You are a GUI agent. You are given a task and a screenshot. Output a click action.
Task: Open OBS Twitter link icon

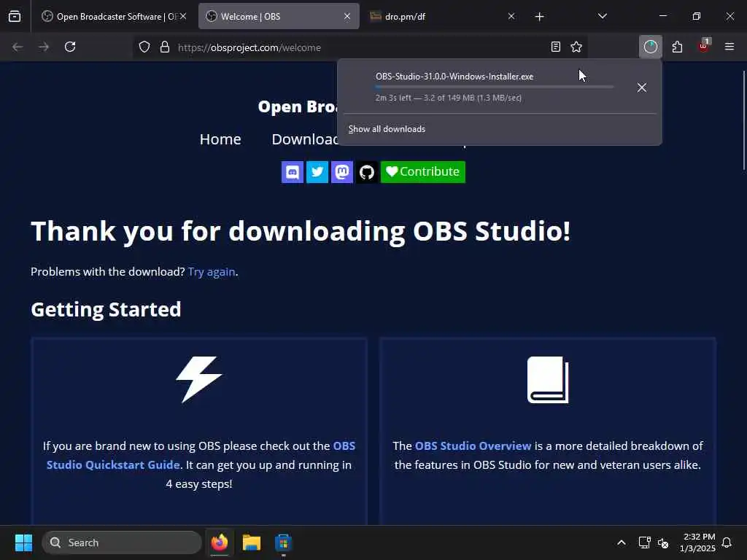click(x=317, y=172)
